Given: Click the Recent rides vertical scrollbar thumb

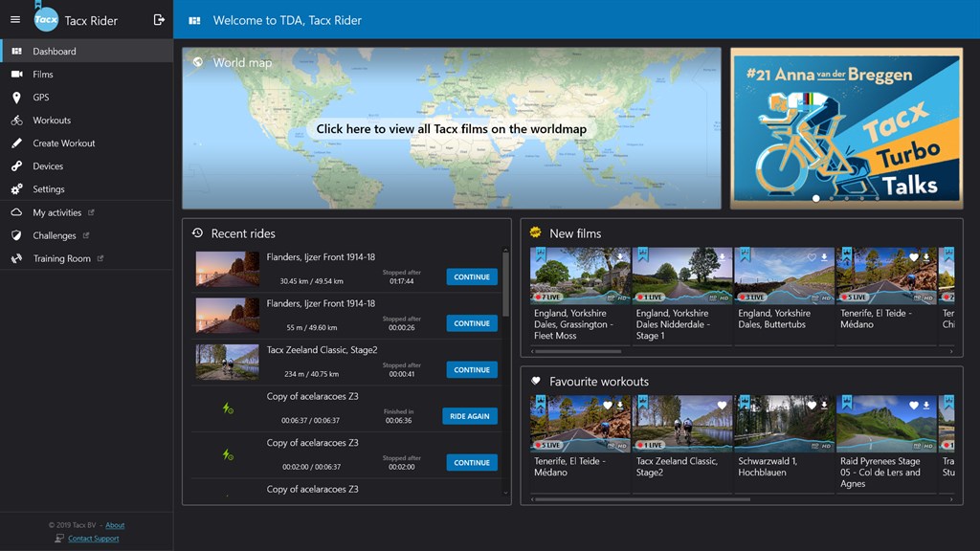Looking at the screenshot, I should coord(505,285).
